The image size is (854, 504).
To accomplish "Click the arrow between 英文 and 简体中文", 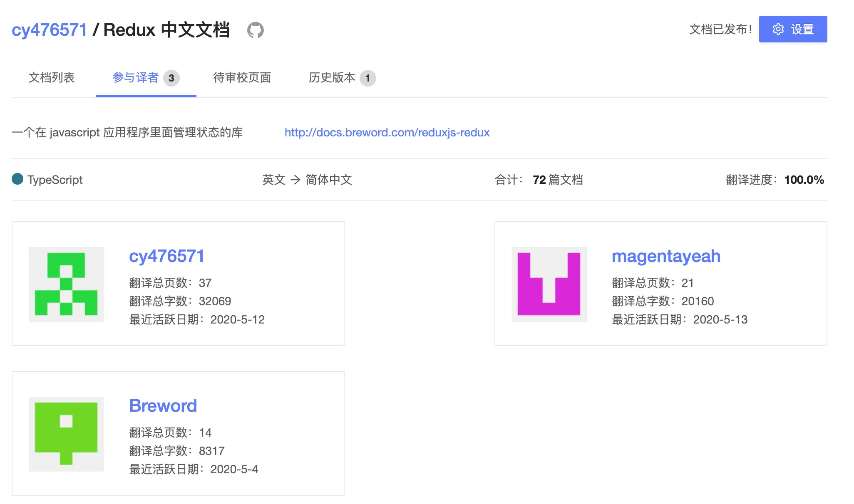I will [x=295, y=180].
